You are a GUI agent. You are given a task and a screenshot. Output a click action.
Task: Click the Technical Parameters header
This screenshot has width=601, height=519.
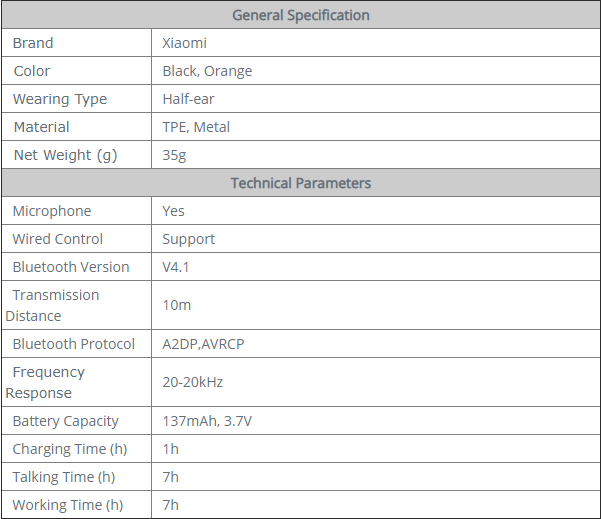tap(301, 183)
